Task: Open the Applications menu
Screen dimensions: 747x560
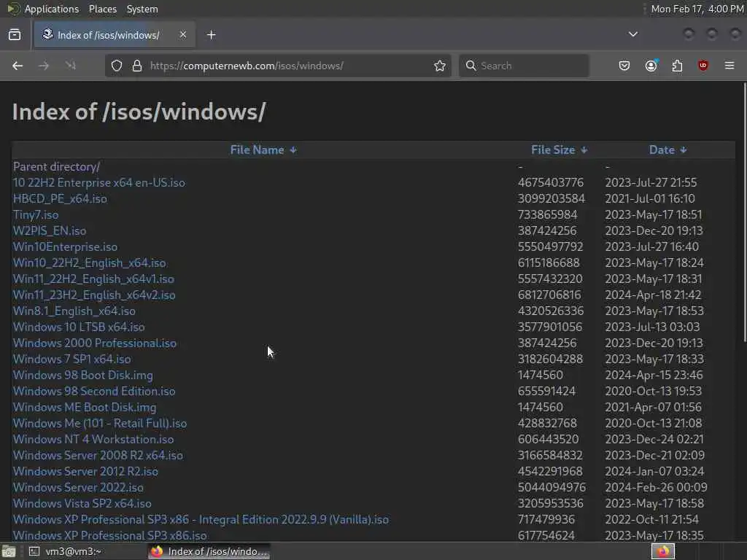Action: (52, 9)
